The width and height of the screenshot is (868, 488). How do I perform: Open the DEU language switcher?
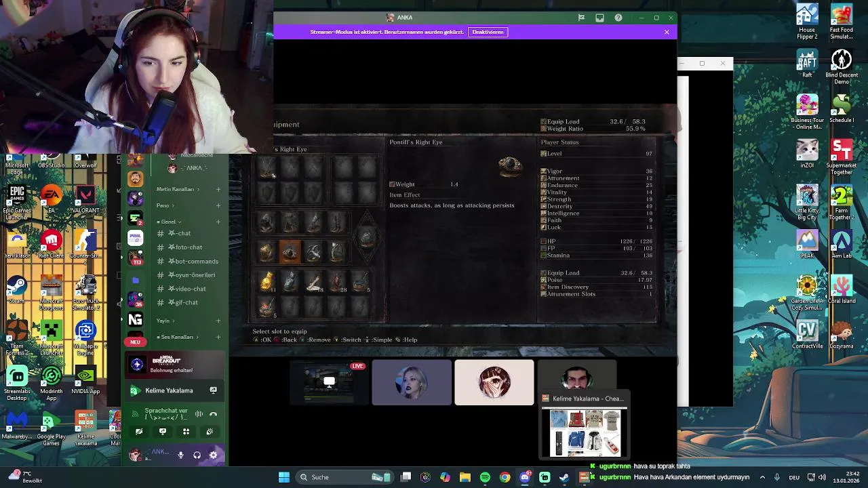pyautogui.click(x=793, y=477)
